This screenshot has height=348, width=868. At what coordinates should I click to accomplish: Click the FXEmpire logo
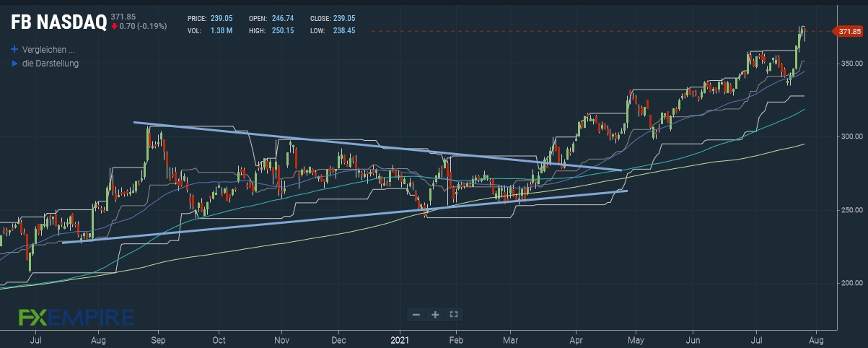click(76, 317)
